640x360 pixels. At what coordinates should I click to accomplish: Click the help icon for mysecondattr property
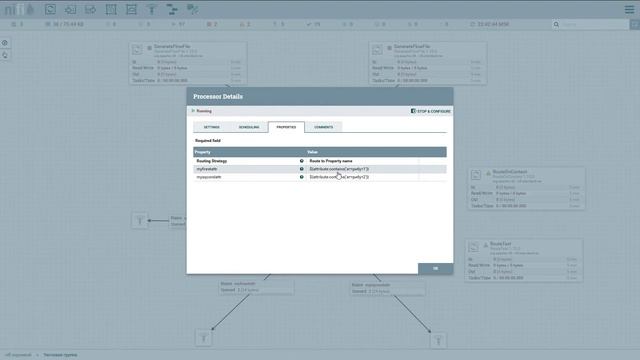[302, 177]
